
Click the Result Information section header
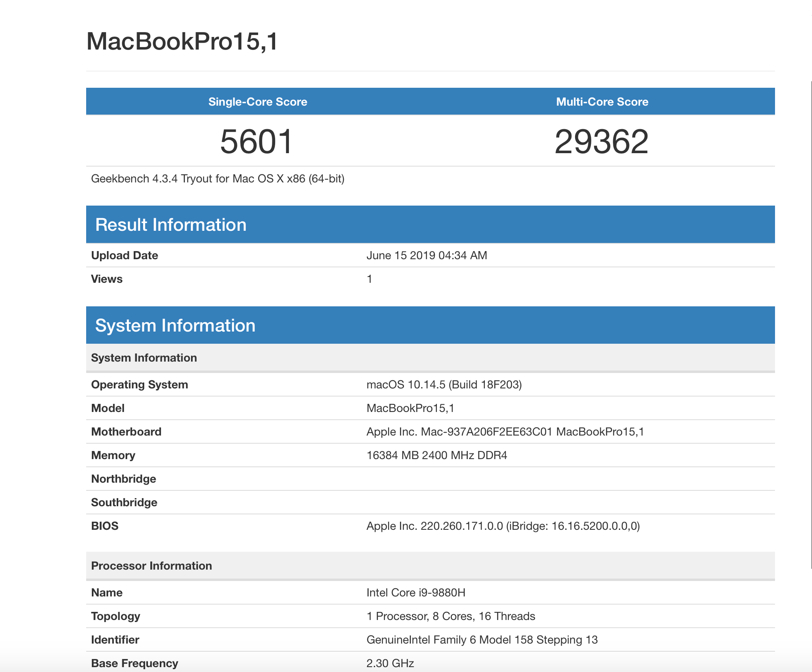coord(430,225)
